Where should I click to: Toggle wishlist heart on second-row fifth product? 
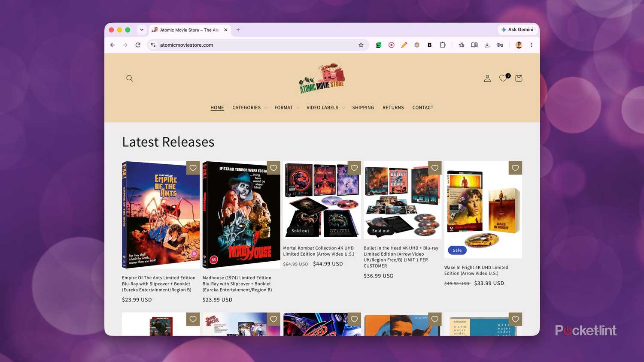click(515, 319)
